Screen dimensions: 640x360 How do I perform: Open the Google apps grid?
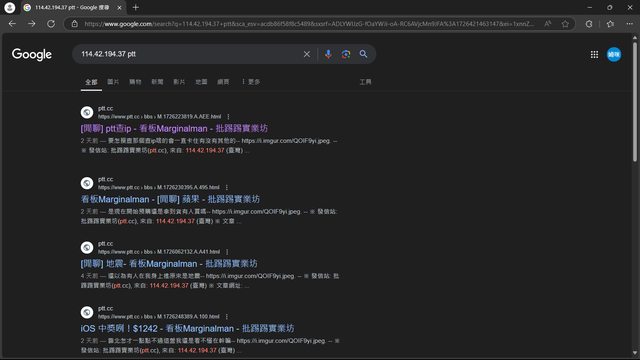594,54
